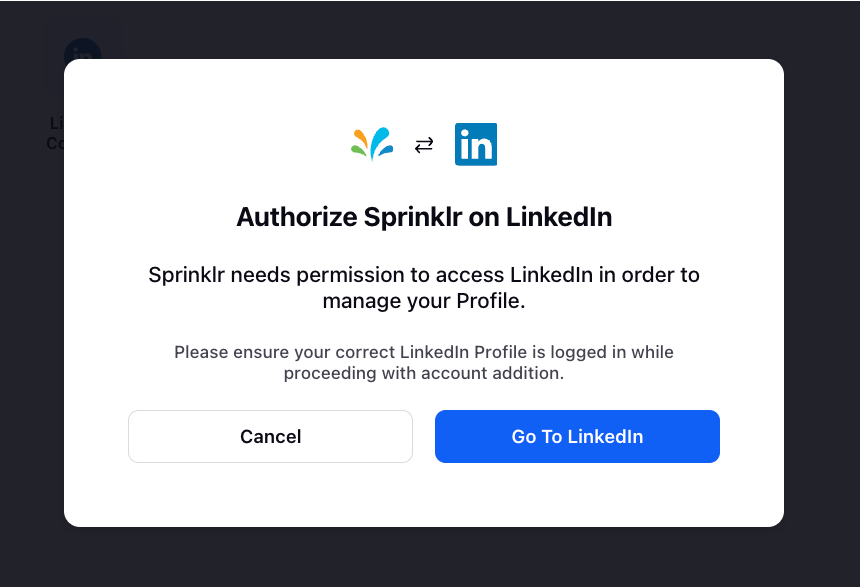Select the Authorize Sprinklr on LinkedIn heading
Image resolution: width=860 pixels, height=588 pixels.
(x=424, y=217)
